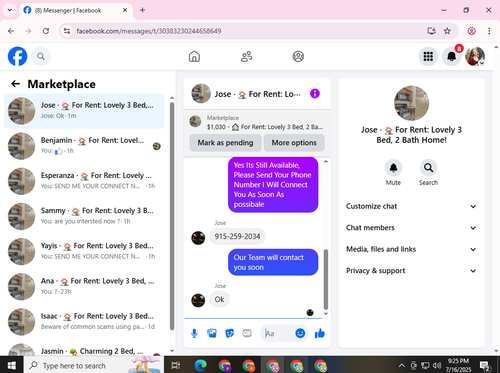The height and width of the screenshot is (373, 500).
Task: Open Esperanza conversation in chat list
Action: [x=84, y=181]
